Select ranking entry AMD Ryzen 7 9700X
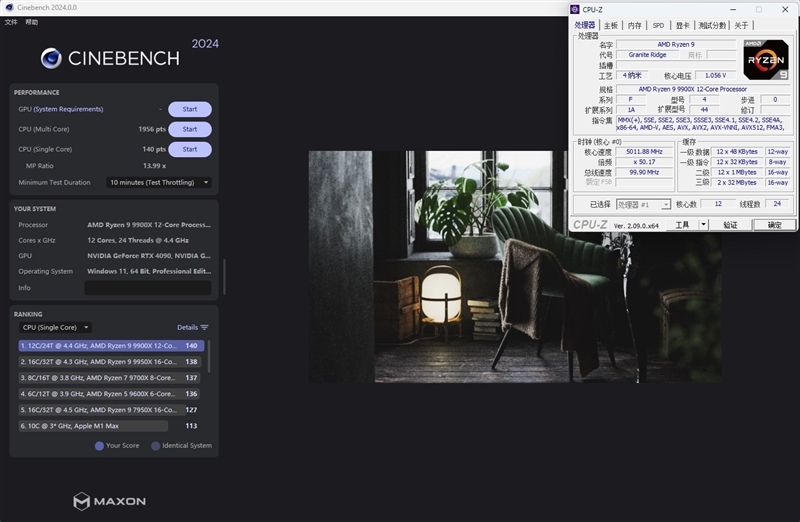The width and height of the screenshot is (800, 522). click(109, 378)
